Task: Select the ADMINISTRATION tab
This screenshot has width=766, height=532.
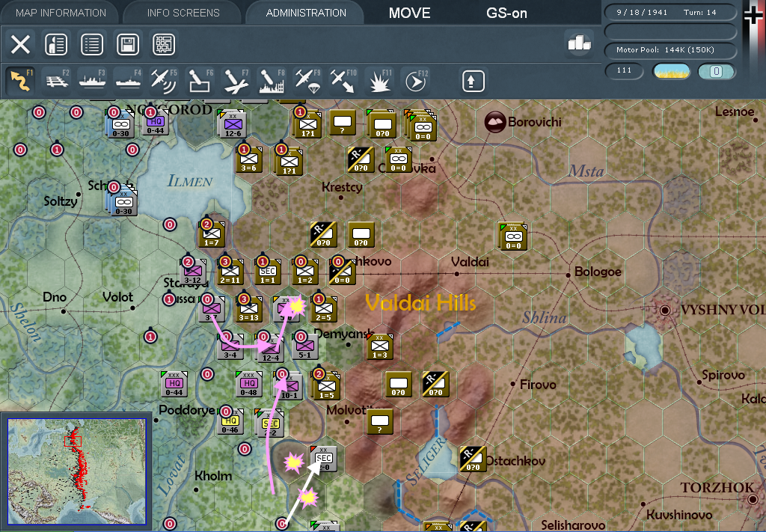Action: coord(306,13)
